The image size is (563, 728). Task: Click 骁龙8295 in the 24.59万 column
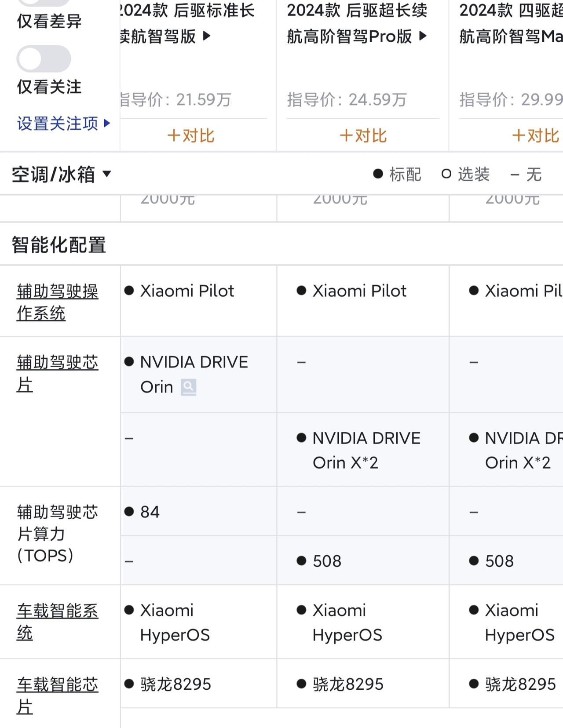348,684
